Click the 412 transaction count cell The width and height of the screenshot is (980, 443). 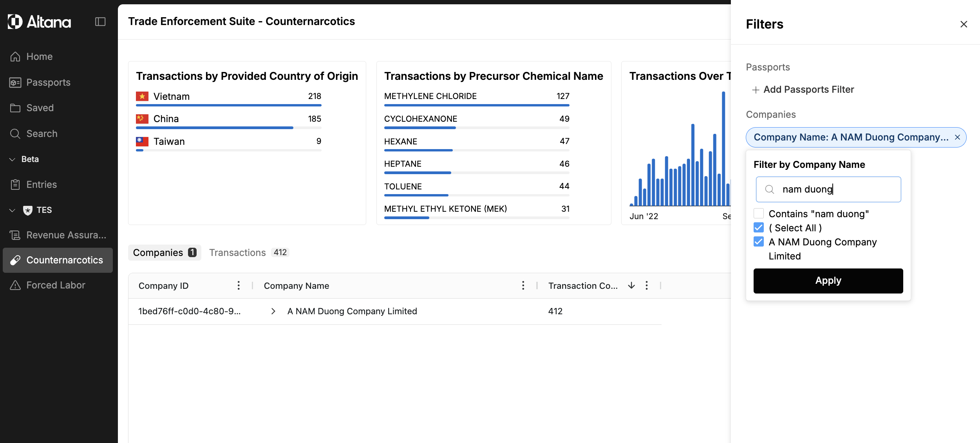[555, 312]
